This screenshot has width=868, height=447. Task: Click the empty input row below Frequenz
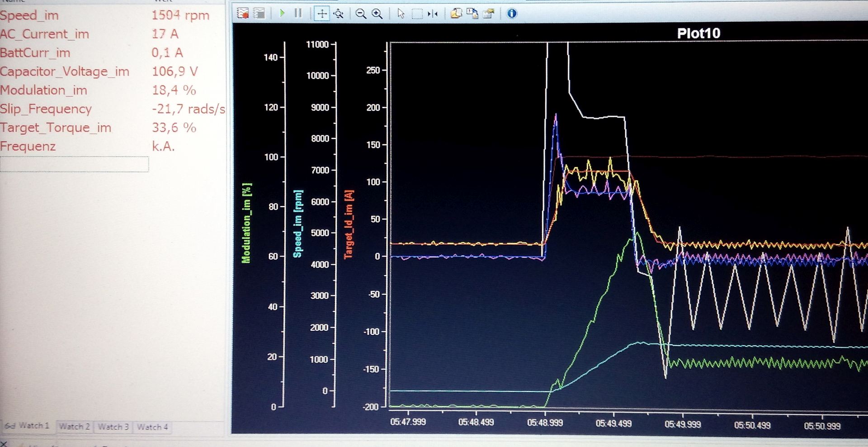74,164
